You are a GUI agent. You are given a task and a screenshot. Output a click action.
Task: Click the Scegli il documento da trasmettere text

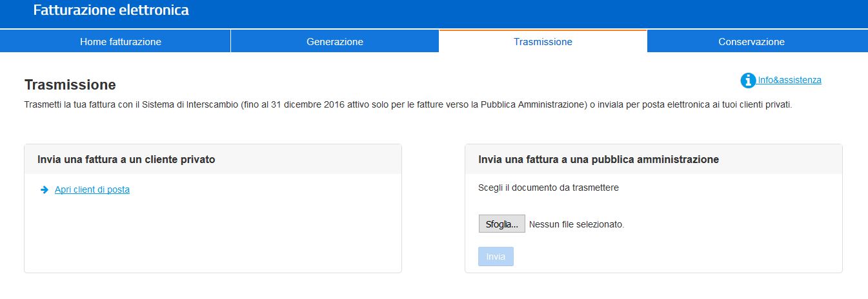(549, 188)
